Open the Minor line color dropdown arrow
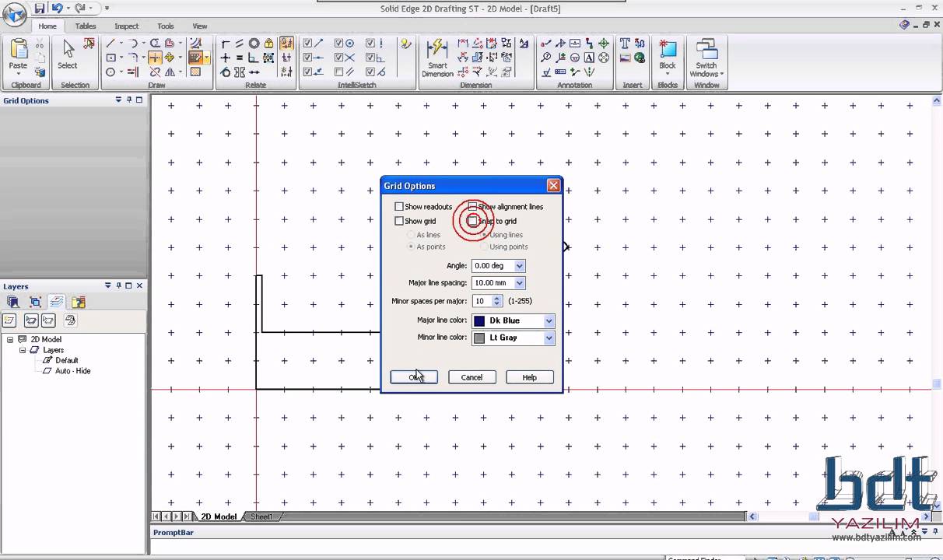Image resolution: width=943 pixels, height=560 pixels. pos(549,338)
